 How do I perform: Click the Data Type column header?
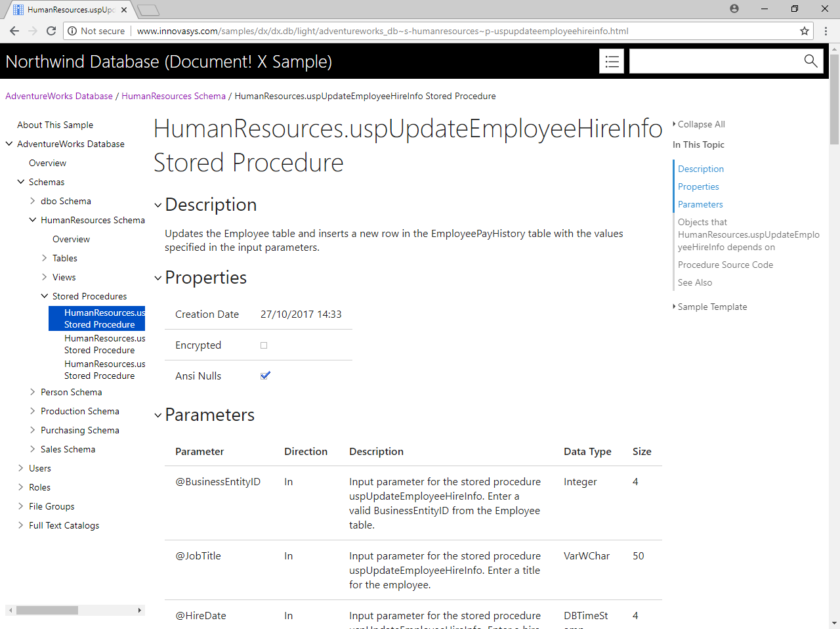click(x=587, y=452)
